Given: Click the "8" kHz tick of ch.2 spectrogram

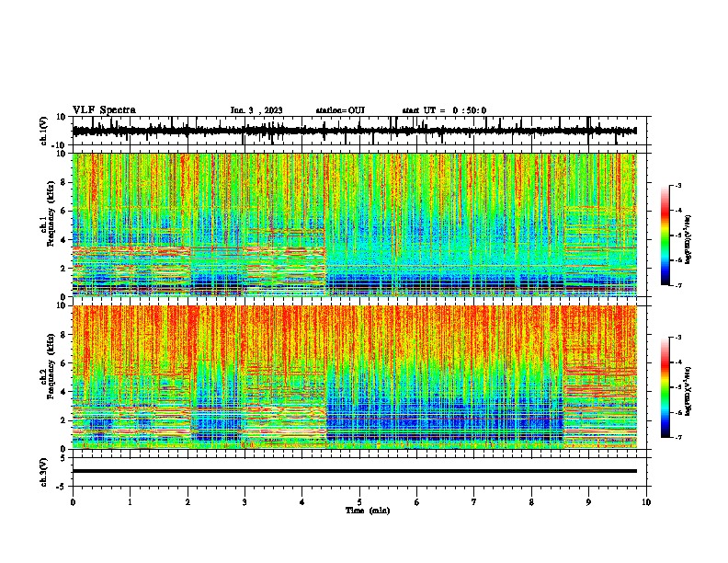Looking at the screenshot, I should (x=63, y=335).
